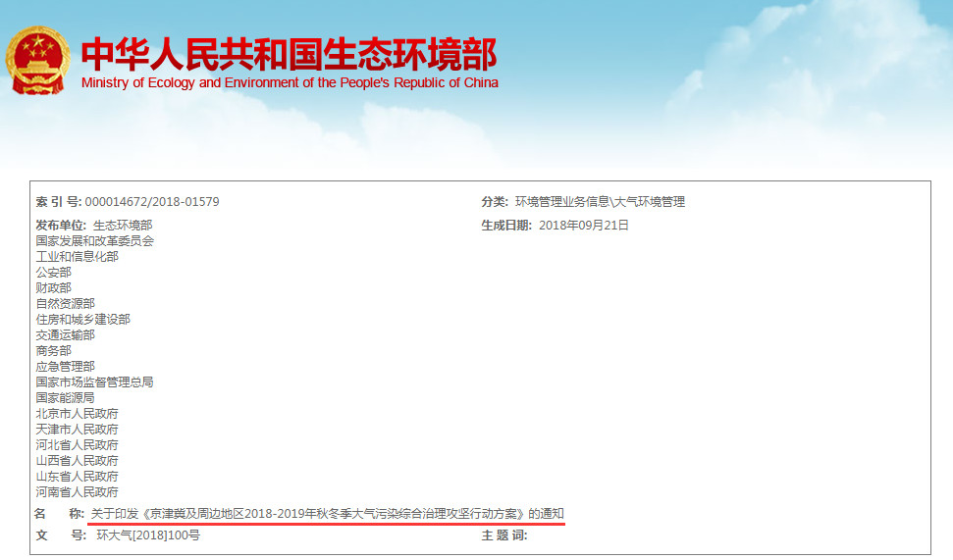The image size is (953, 560).
Task: Click 财政部 in publisher list
Action: (53, 288)
